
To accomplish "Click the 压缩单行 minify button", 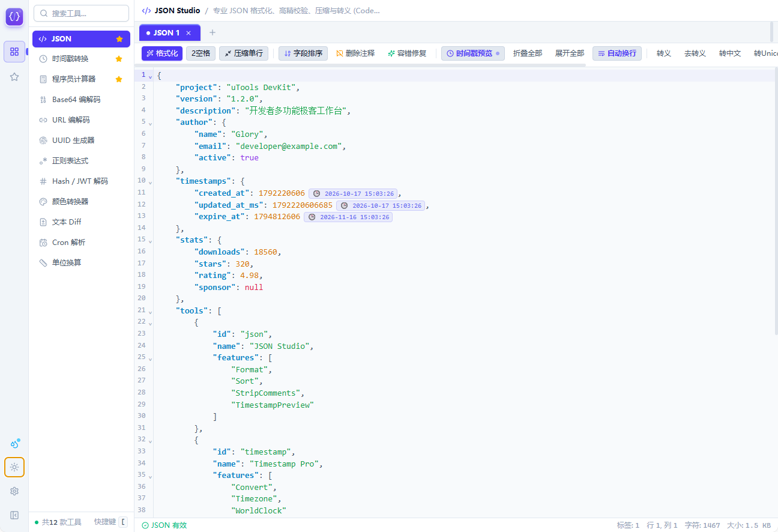I will click(244, 53).
